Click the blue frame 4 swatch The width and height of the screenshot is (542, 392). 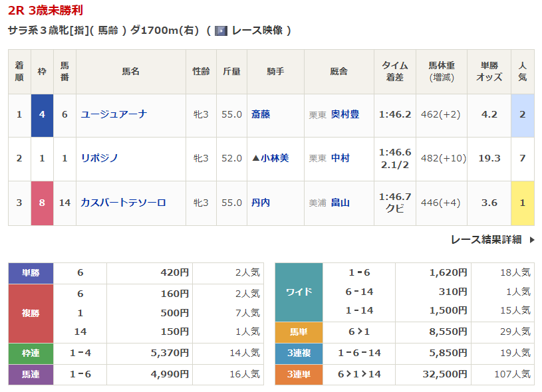coord(42,115)
